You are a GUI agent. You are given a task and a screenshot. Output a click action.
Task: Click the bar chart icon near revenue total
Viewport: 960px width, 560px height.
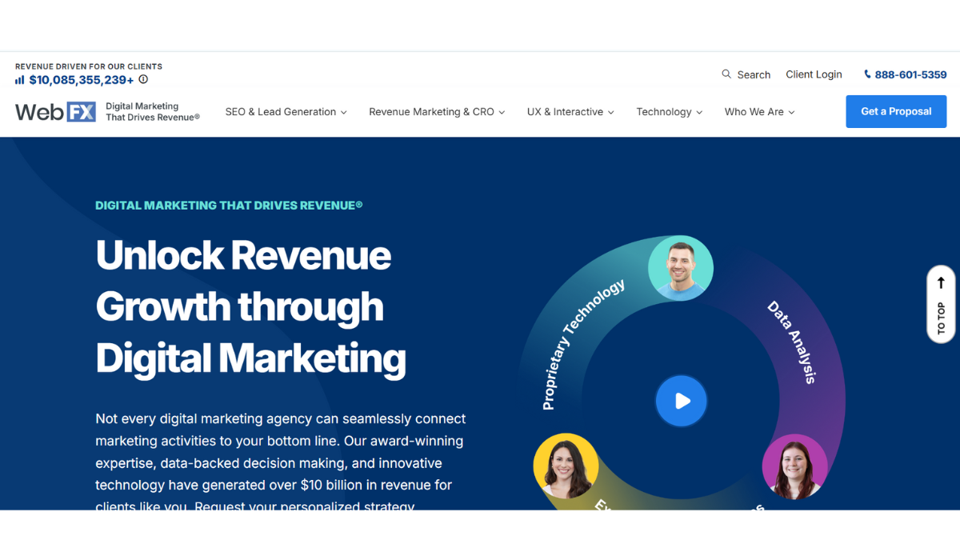click(19, 80)
